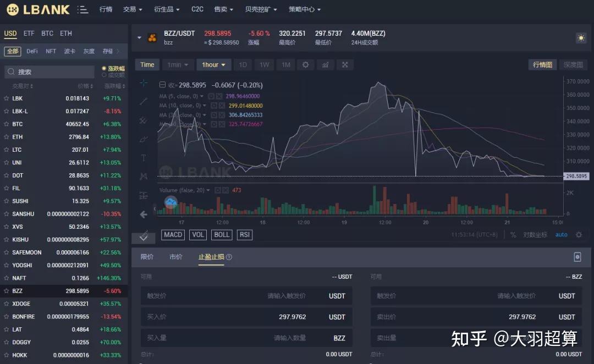This screenshot has height=364, width=594.
Task: Expand the Volume (false, 20) options arrow
Action: pyautogui.click(x=208, y=190)
